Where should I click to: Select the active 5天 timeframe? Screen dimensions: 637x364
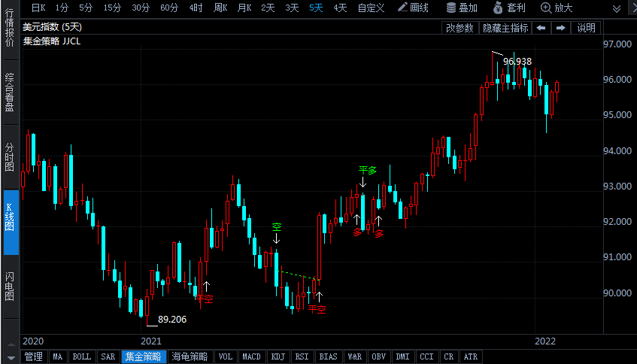(x=316, y=8)
